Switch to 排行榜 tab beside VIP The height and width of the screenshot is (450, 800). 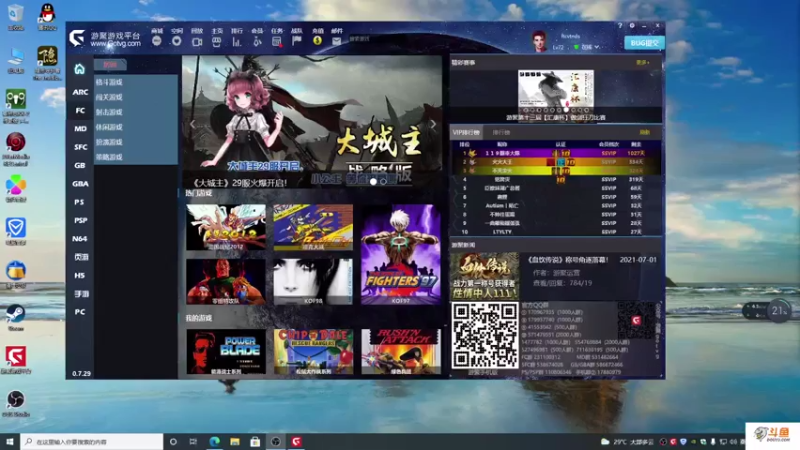tap(501, 133)
